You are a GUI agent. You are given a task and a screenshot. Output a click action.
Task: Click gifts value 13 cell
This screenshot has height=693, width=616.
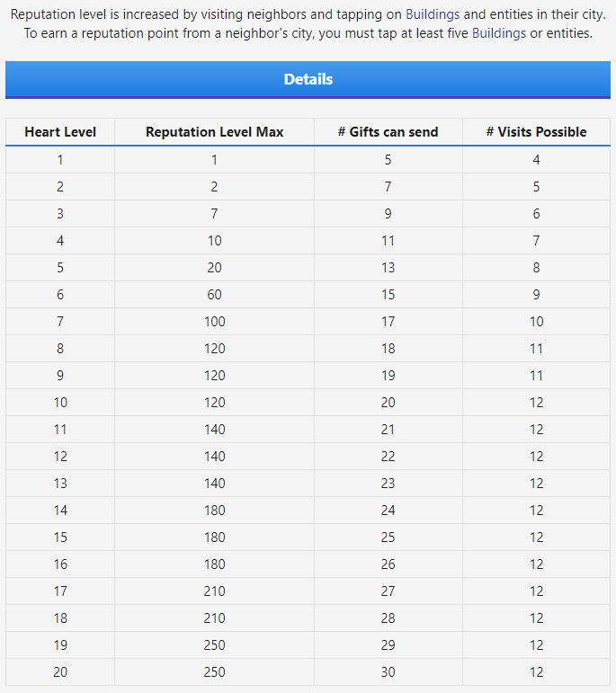tap(388, 267)
